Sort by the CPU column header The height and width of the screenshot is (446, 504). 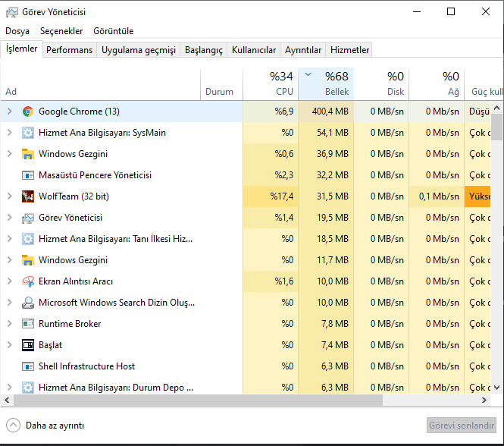[x=271, y=84]
